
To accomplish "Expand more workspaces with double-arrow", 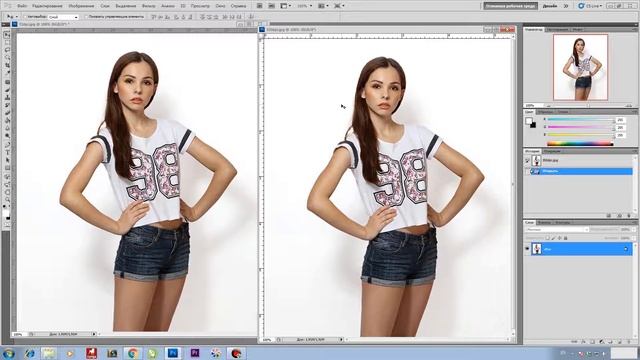I will 566,6.
